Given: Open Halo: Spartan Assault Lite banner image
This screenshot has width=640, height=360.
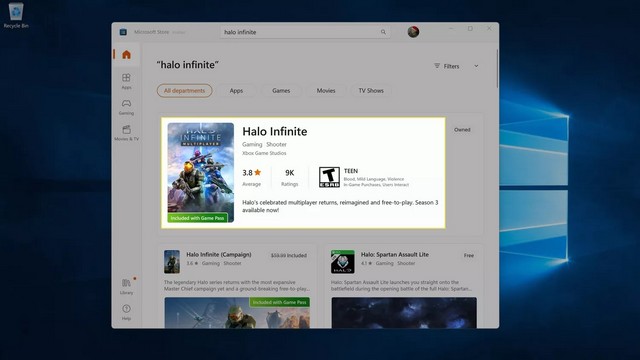Looking at the screenshot, I should pyautogui.click(x=404, y=313).
